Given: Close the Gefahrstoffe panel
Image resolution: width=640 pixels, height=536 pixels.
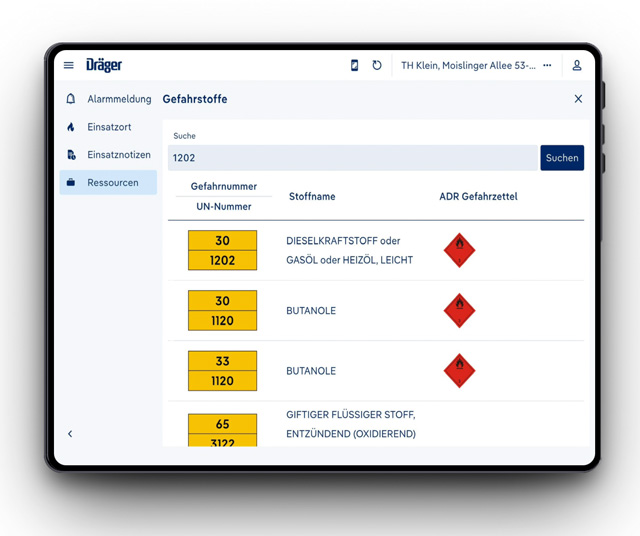Looking at the screenshot, I should pyautogui.click(x=578, y=99).
